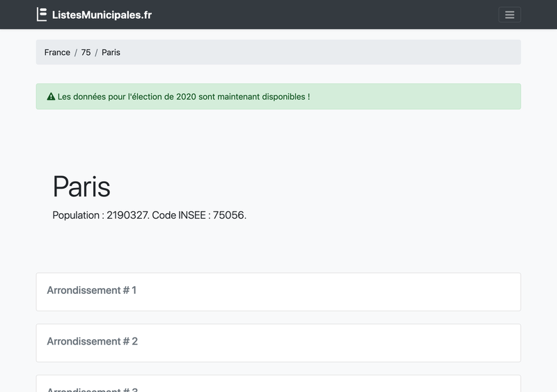The width and height of the screenshot is (557, 392).
Task: Toggle the hamburger navigation menu
Action: coord(509,15)
